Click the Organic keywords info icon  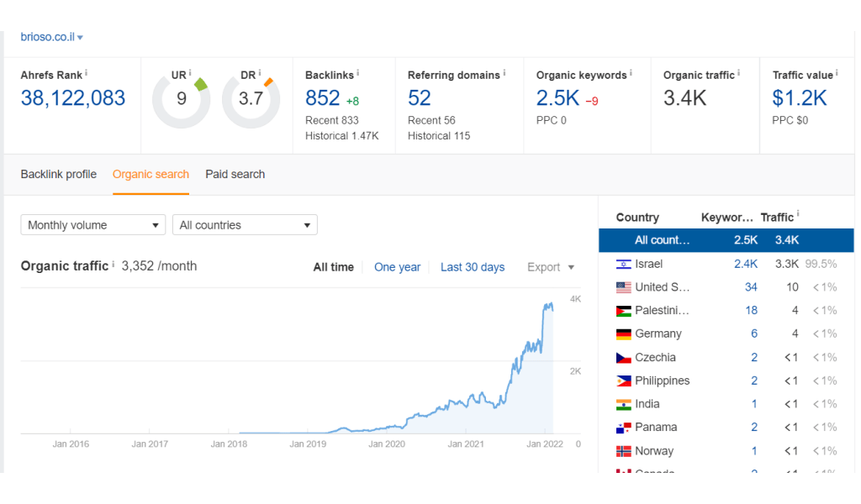tap(631, 72)
